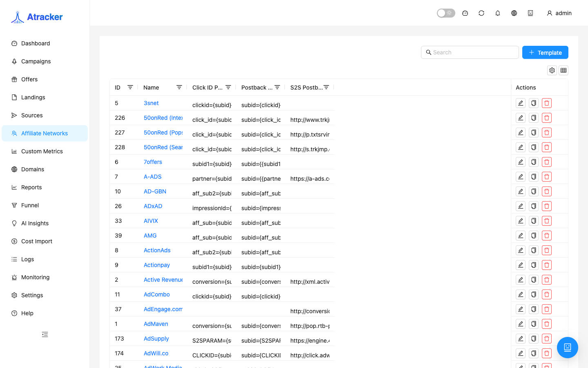Open the Offers section
Viewport: 588px width, 368px height.
tap(45, 79)
